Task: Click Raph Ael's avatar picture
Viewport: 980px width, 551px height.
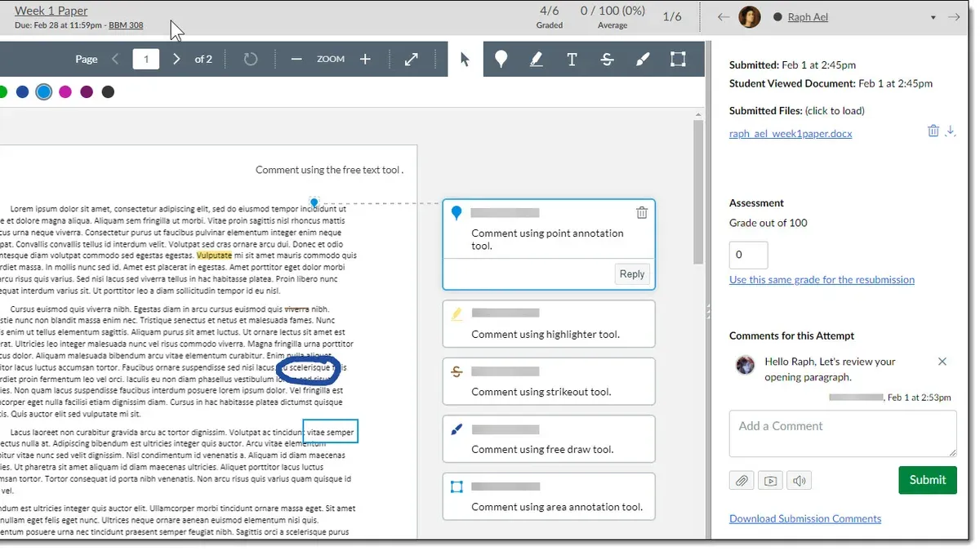Action: click(x=750, y=17)
